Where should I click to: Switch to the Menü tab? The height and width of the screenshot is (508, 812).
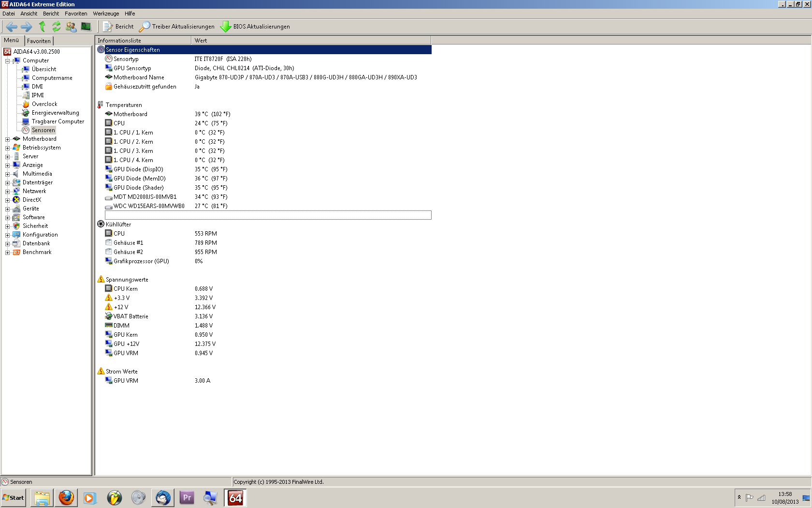point(12,40)
